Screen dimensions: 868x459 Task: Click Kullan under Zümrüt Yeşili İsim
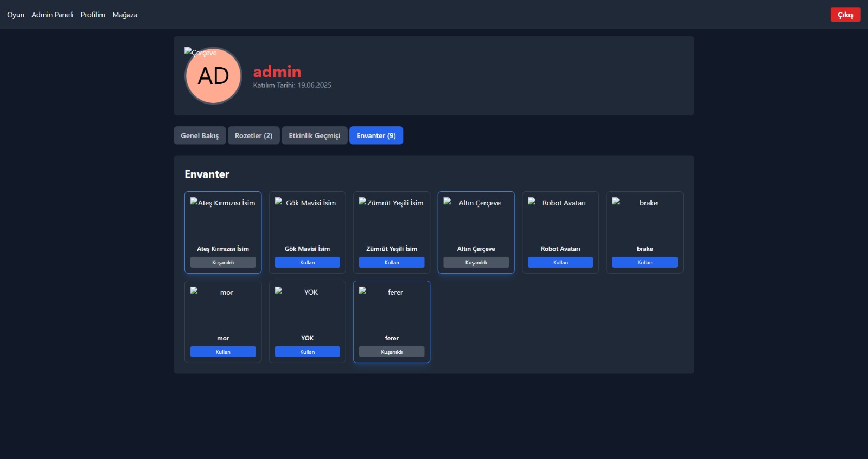(392, 262)
